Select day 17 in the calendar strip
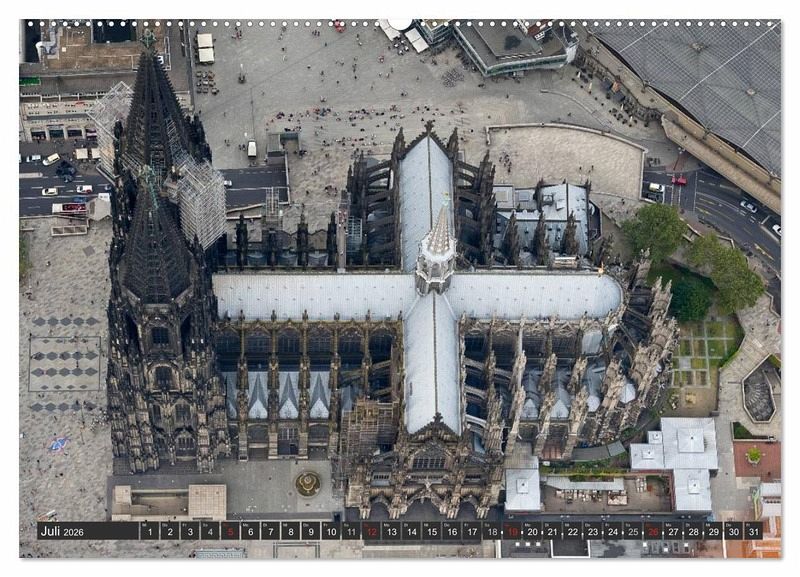The image size is (800, 577). (472, 531)
